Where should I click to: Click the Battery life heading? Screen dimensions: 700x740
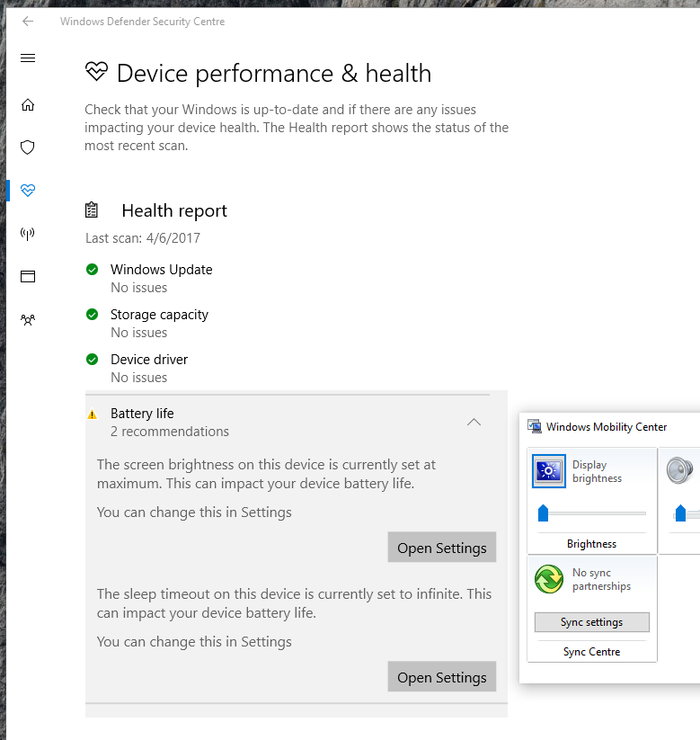point(142,414)
